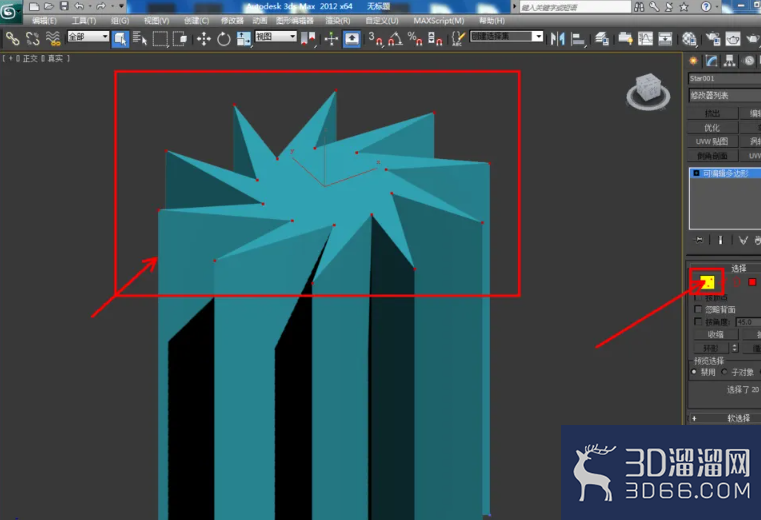Switch to the Modify command panel tab

point(711,61)
